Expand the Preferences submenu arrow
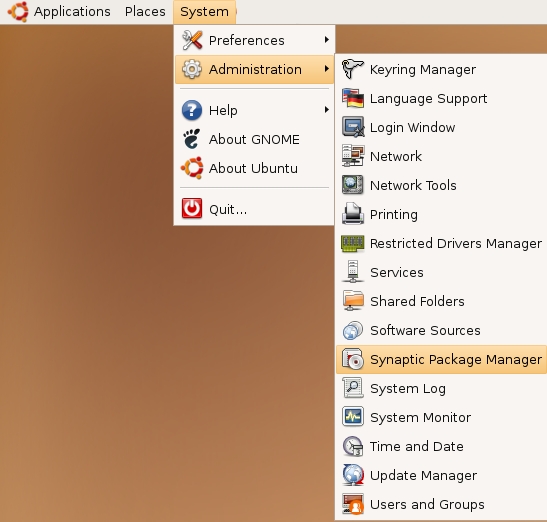The height and width of the screenshot is (522, 547). (x=327, y=40)
